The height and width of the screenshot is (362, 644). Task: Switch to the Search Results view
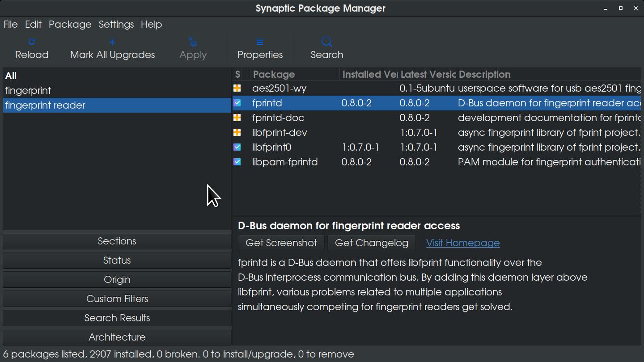(x=117, y=318)
